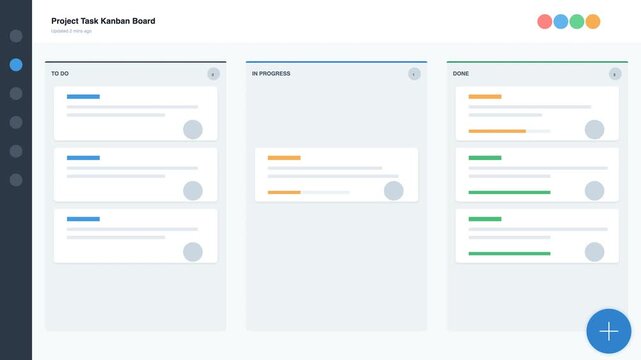Click the TO DO column title
The image size is (641, 360).
pos(60,74)
